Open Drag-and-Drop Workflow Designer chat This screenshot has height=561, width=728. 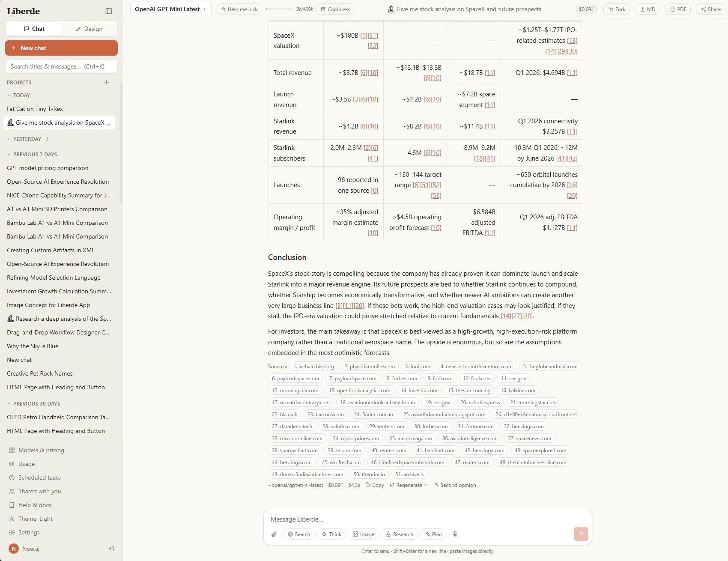click(59, 332)
